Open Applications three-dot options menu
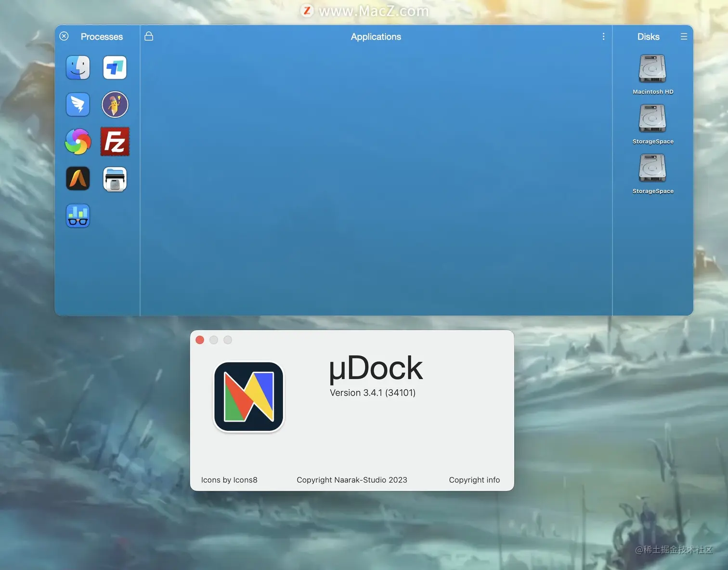This screenshot has height=570, width=728. [x=603, y=37]
